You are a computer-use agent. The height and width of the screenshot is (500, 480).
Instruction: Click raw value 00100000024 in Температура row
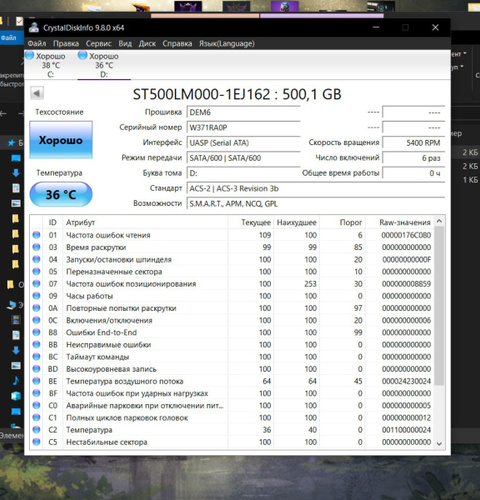click(x=406, y=430)
